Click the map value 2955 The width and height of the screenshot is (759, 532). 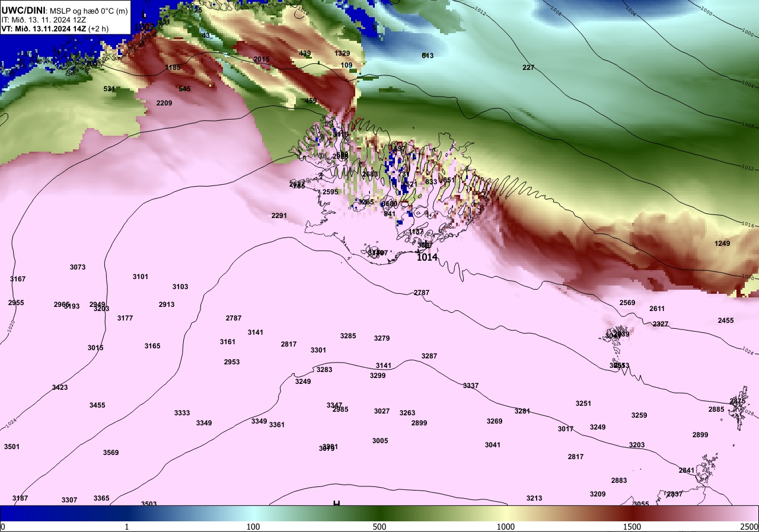click(16, 303)
